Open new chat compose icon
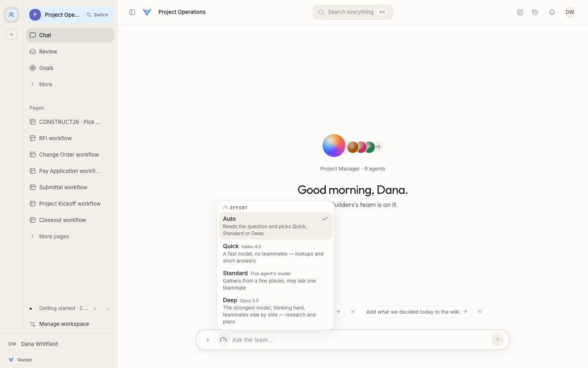 (x=520, y=12)
